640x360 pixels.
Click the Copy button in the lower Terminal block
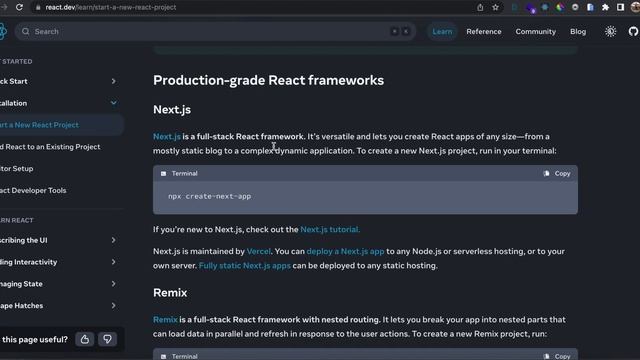[x=557, y=356]
